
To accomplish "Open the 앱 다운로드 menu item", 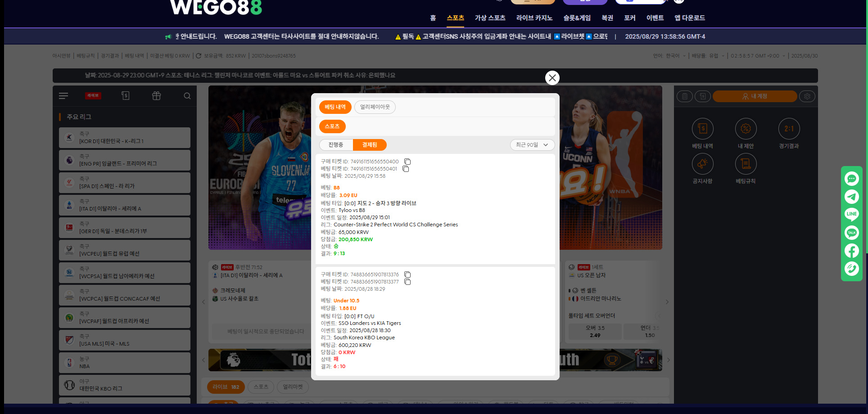I will pos(690,18).
